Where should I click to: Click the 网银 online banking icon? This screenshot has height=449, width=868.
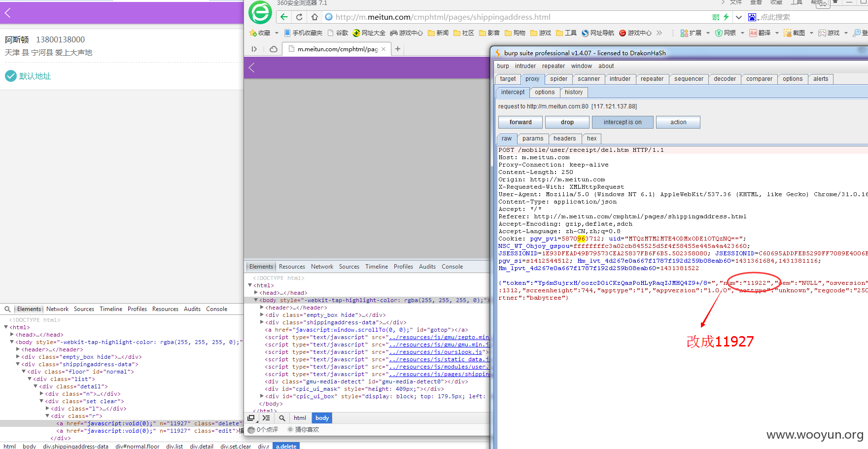719,33
